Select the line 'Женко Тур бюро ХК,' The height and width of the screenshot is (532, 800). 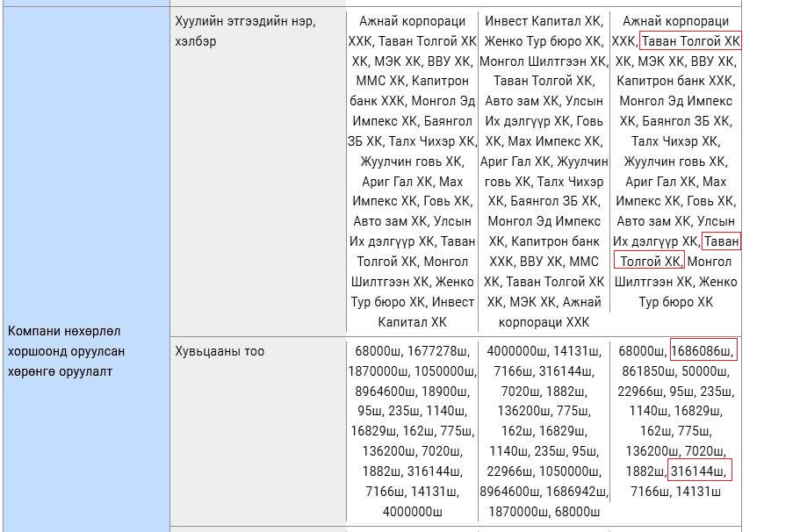[544, 40]
